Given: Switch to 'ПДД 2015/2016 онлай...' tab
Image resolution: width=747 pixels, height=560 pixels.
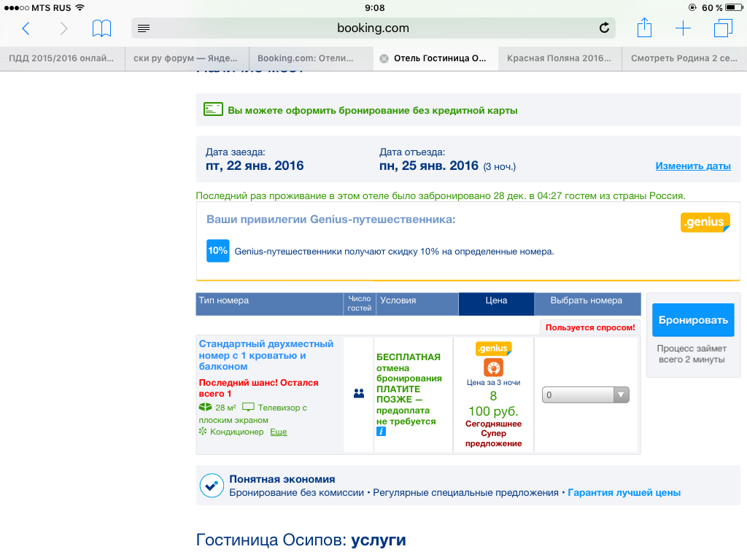Looking at the screenshot, I should coord(62,58).
